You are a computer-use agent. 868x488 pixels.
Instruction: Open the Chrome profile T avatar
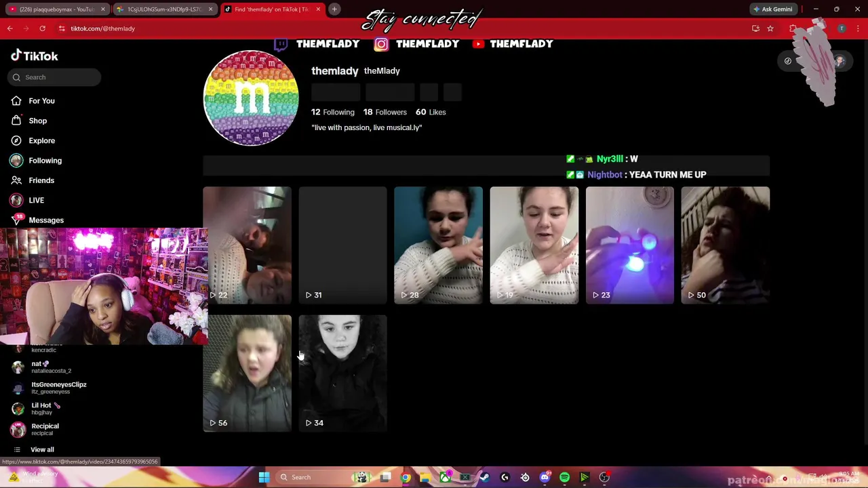coord(842,28)
